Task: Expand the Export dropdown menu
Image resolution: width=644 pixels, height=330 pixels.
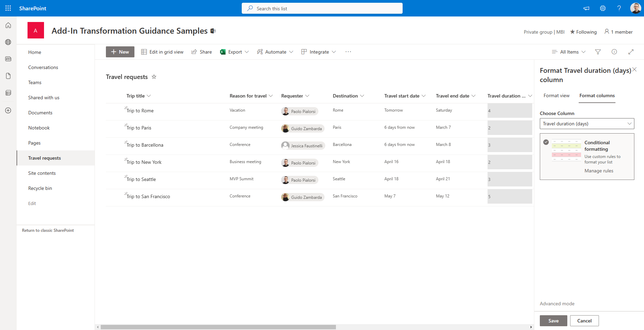Action: 247,52
